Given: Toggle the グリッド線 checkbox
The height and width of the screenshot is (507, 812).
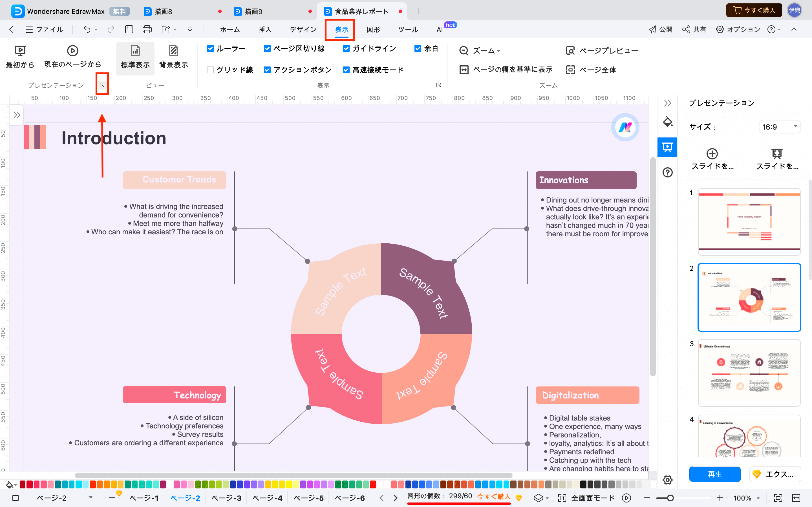Looking at the screenshot, I should [212, 70].
